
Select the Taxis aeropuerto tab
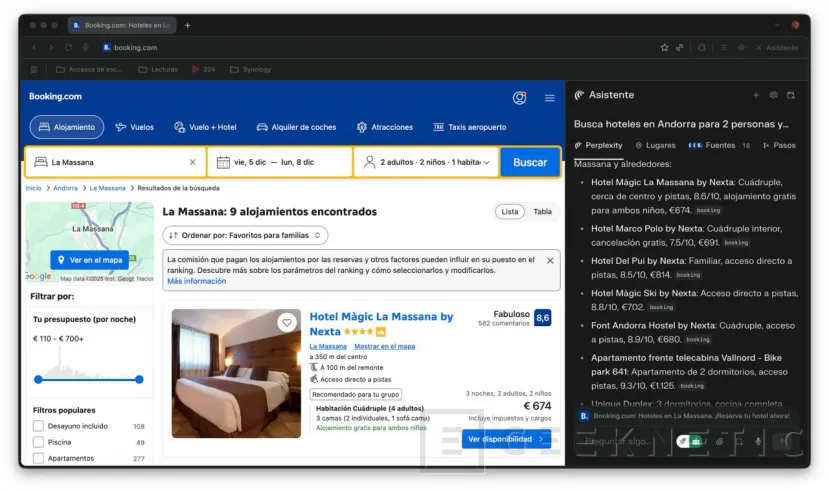coord(469,127)
